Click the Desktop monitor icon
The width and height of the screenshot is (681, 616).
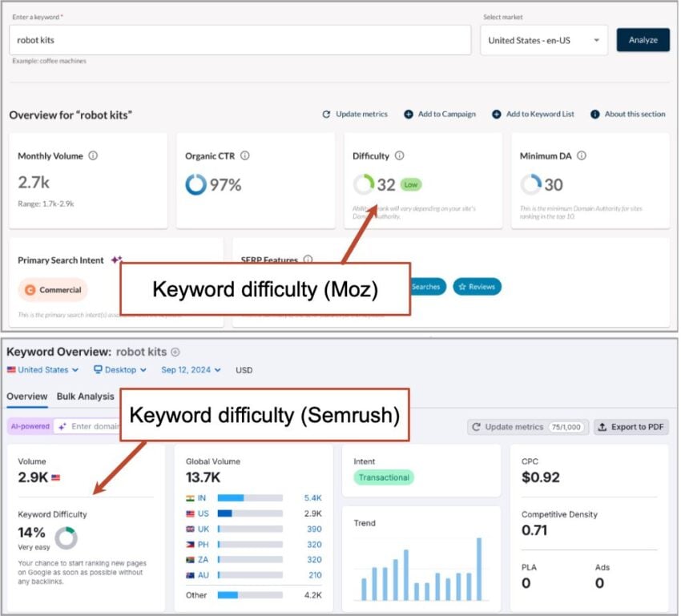click(98, 369)
